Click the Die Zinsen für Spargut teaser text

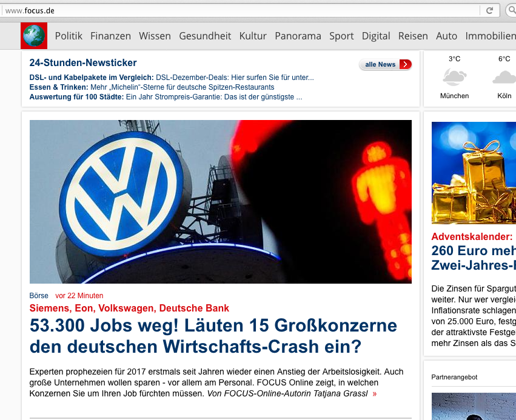pyautogui.click(x=474, y=316)
